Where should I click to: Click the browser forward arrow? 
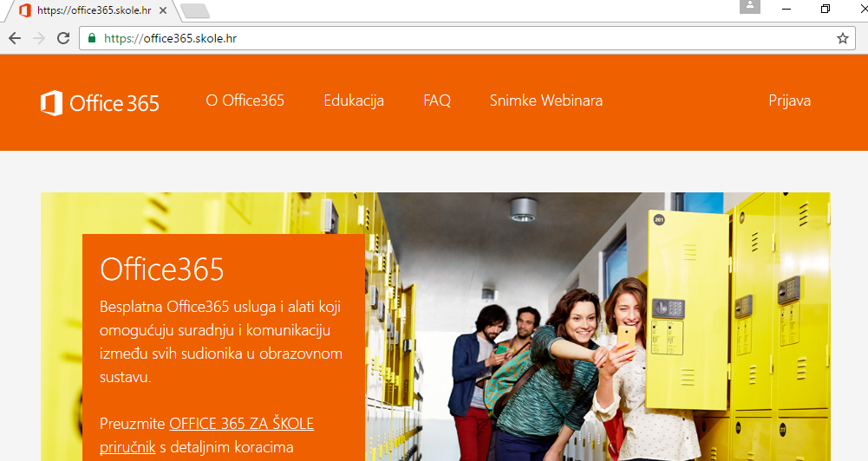click(39, 38)
